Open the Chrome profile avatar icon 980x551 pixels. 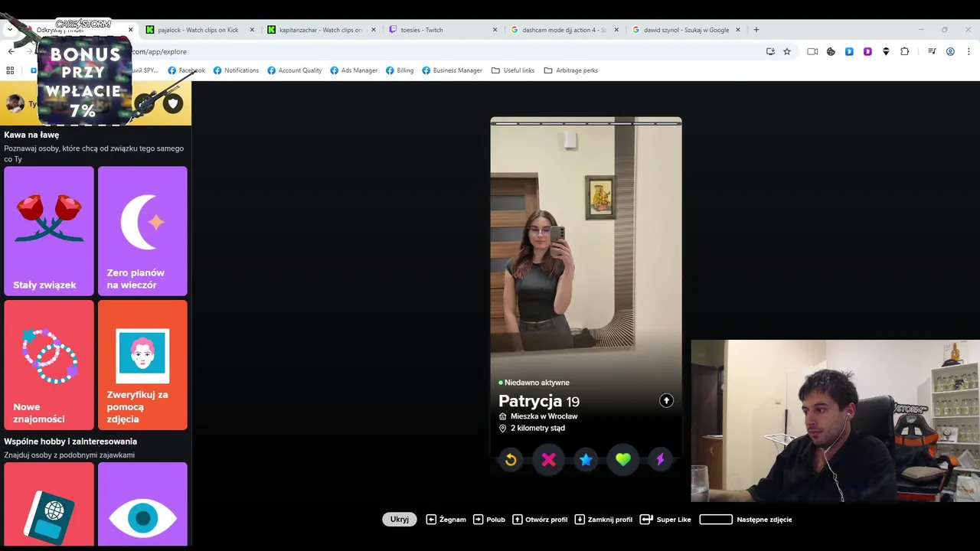[x=950, y=51]
